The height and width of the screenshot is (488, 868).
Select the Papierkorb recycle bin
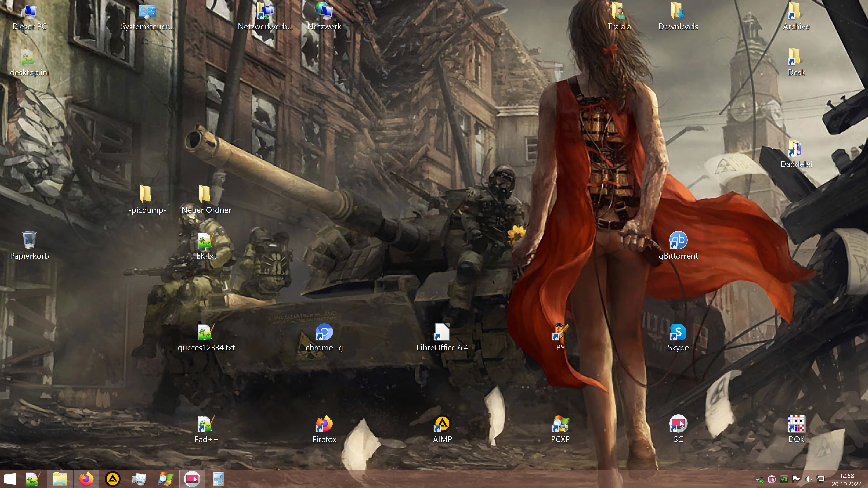coord(29,240)
